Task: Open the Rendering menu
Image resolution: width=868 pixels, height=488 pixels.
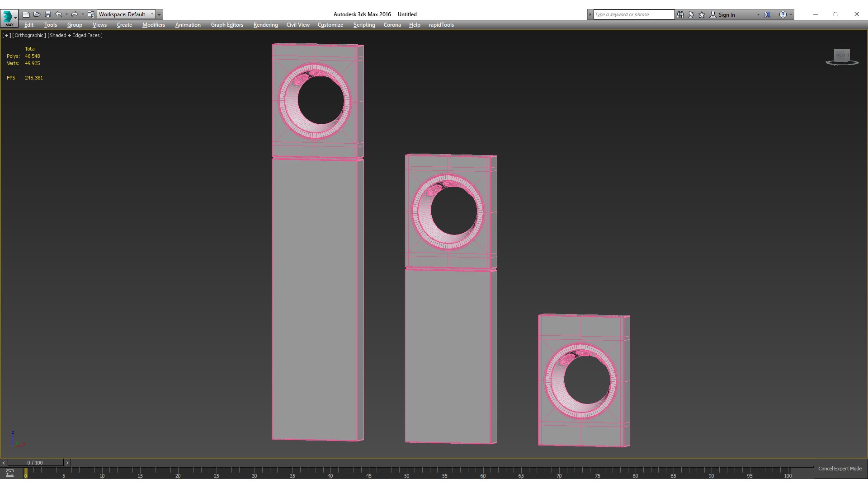Action: coord(265,25)
